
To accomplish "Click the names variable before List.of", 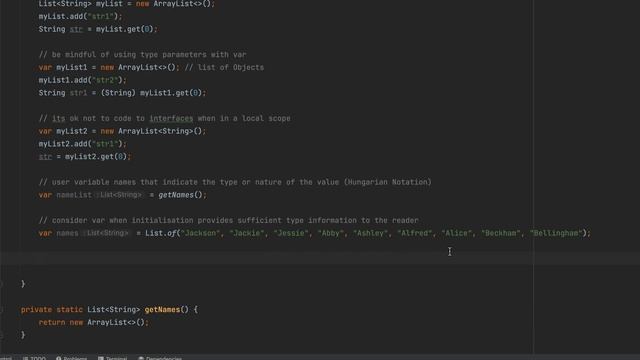I will click(67, 233).
